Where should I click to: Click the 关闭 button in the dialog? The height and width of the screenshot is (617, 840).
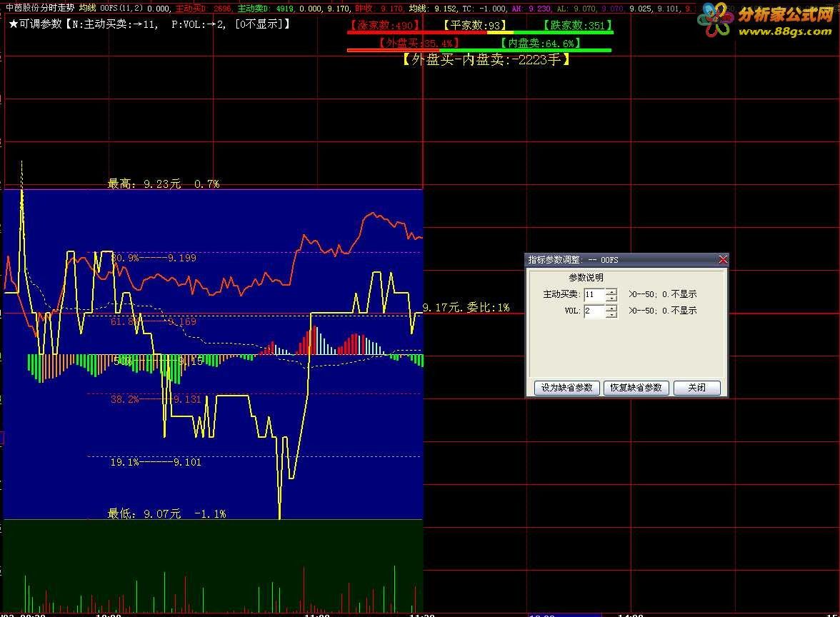(696, 388)
